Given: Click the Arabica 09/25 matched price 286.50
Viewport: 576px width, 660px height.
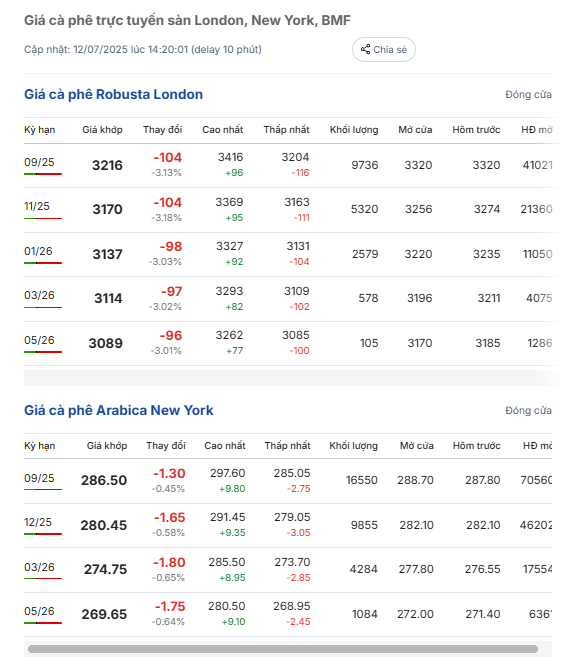Looking at the screenshot, I should 104,480.
